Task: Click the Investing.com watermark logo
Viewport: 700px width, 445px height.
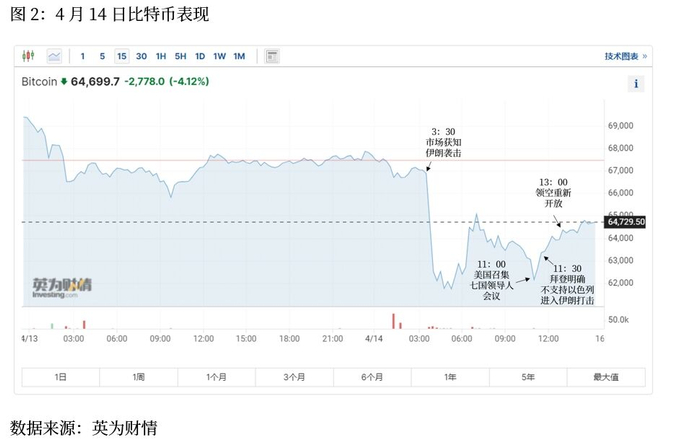Action: pyautogui.click(x=61, y=287)
